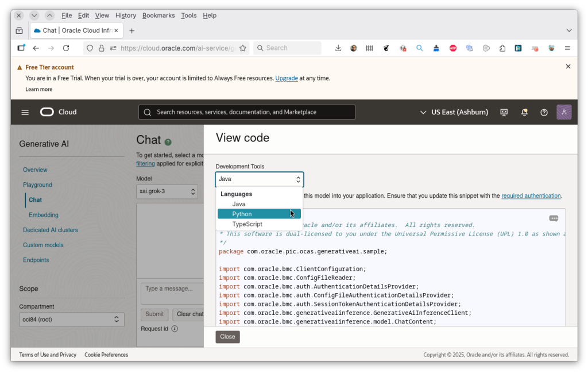Open the US East (Ashburn) region selector

[454, 112]
